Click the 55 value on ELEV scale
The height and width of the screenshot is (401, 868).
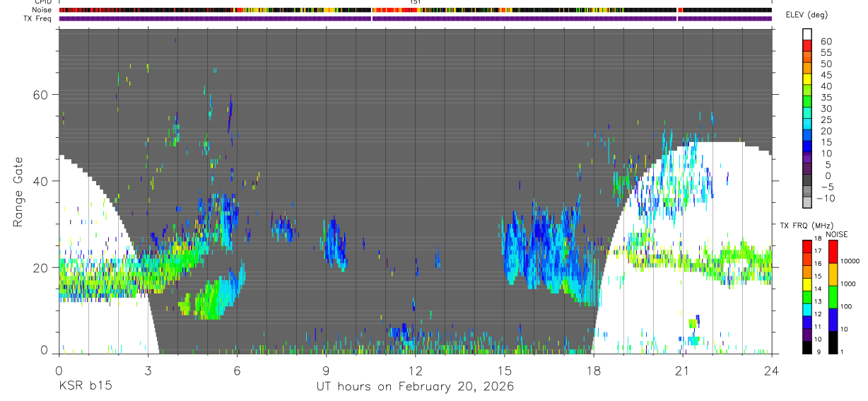[x=826, y=53]
